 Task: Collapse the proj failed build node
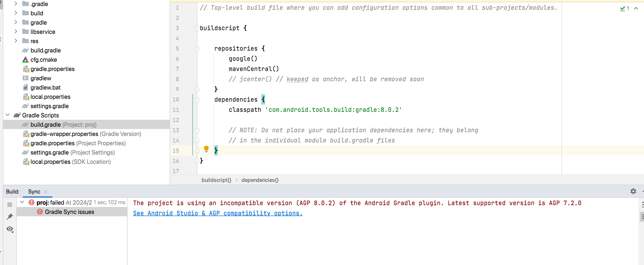point(22,202)
